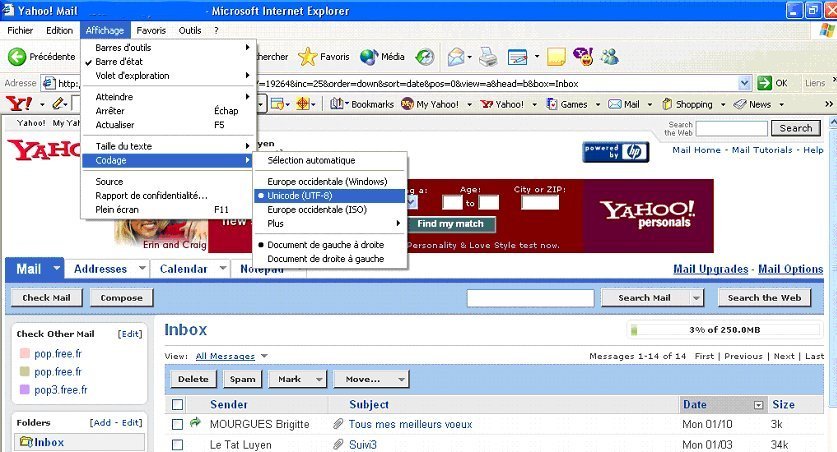Open the Search Mail dropdown arrow
Screen dimensions: 837x452
696,298
